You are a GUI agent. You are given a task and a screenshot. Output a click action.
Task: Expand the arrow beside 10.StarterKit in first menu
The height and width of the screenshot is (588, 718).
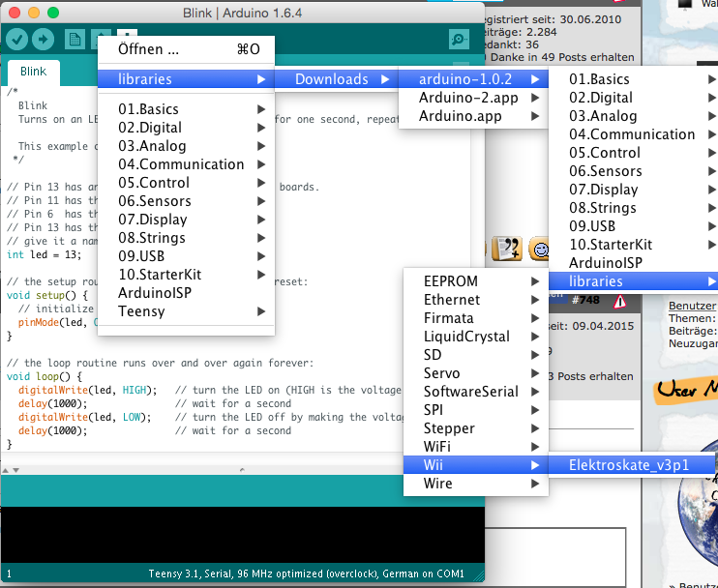coord(261,275)
